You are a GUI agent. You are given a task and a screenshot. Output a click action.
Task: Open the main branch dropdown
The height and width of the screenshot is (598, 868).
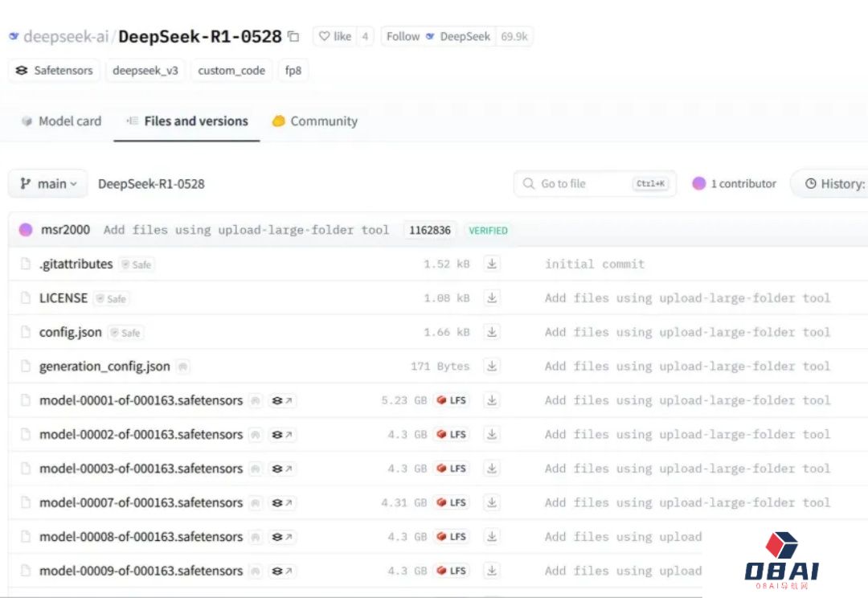[x=48, y=184]
